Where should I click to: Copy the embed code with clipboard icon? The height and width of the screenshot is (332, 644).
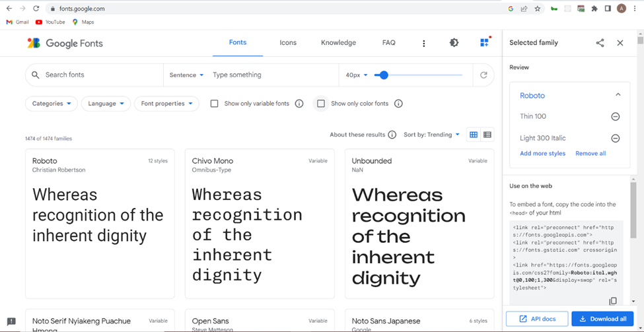click(x=612, y=301)
